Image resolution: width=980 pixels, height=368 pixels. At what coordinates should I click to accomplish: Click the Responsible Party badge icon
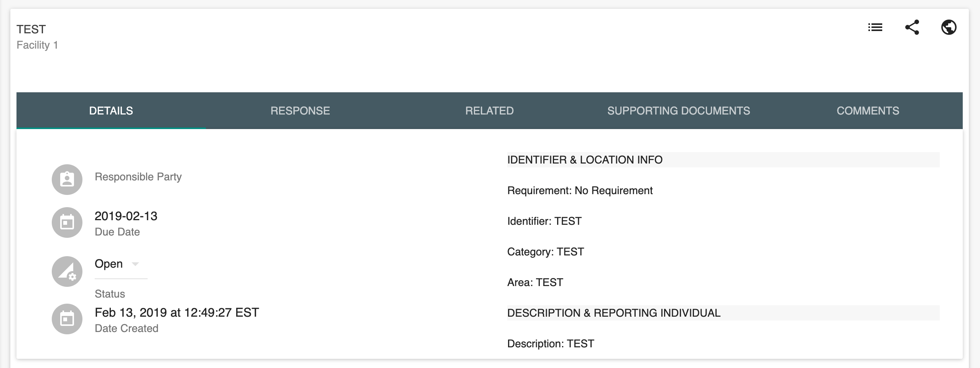[67, 180]
